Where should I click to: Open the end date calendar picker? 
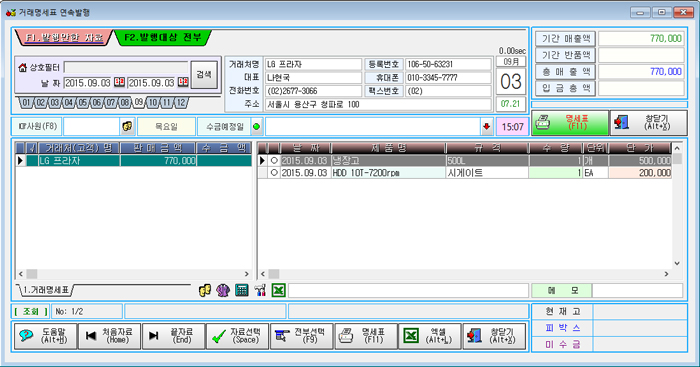[x=183, y=82]
